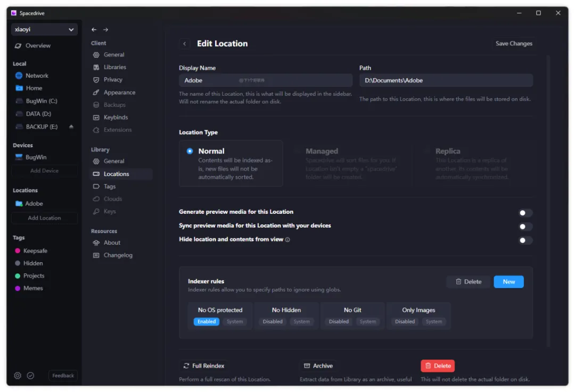Click info icon beside Hide location
This screenshot has width=575, height=392.
287,239
